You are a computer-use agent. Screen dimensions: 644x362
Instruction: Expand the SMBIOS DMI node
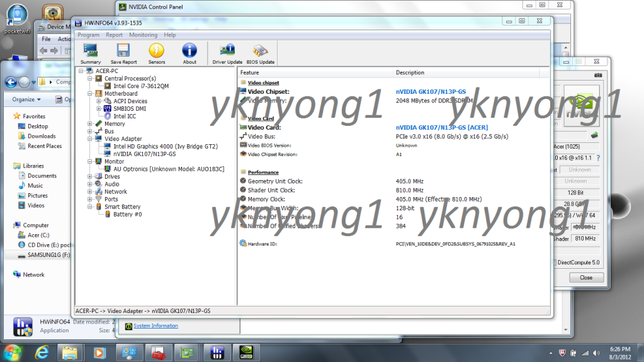click(99, 109)
